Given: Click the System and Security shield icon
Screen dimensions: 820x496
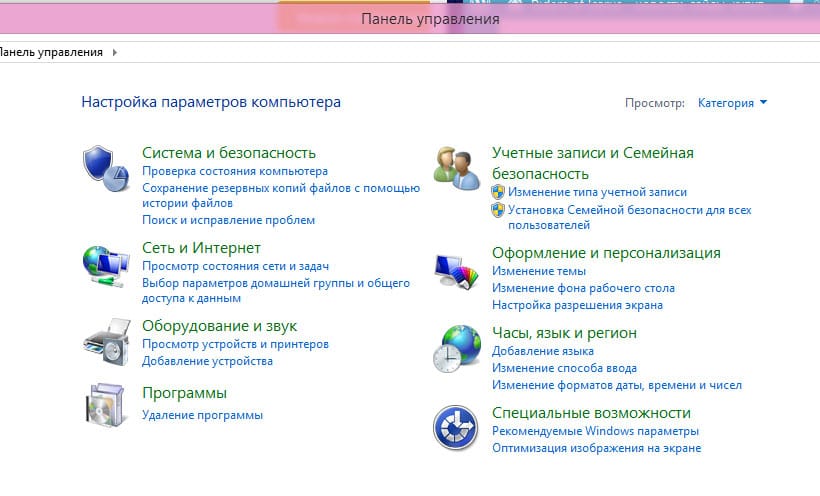Looking at the screenshot, I should tap(105, 167).
